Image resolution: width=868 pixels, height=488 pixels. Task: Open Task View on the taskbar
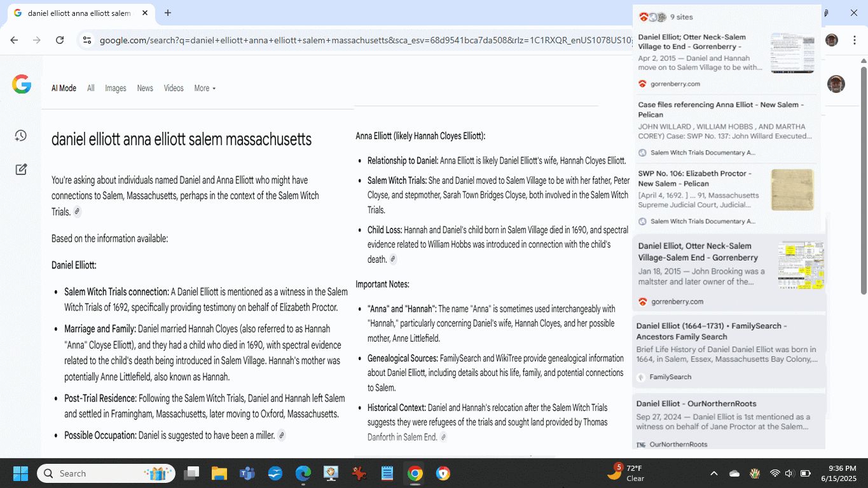[191, 473]
